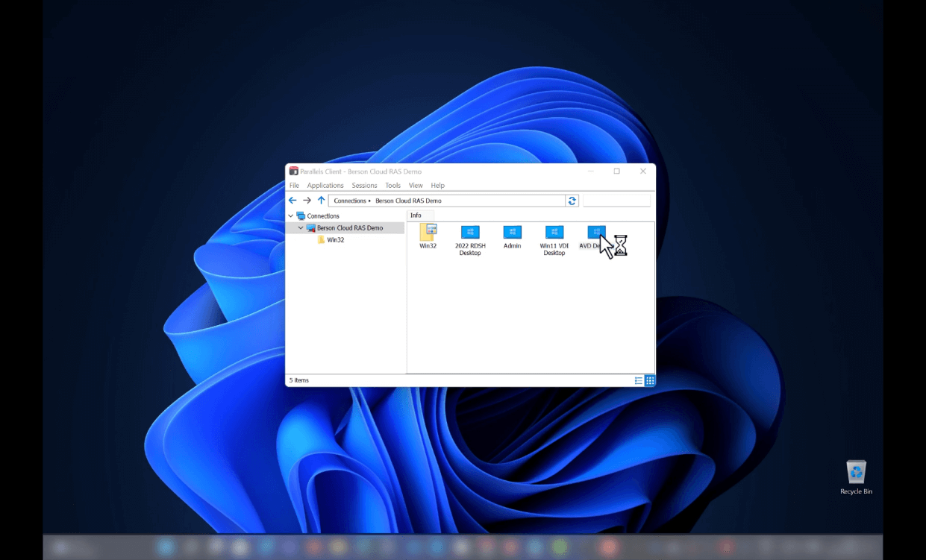
Task: Collapse the Connections tree node
Action: point(291,216)
